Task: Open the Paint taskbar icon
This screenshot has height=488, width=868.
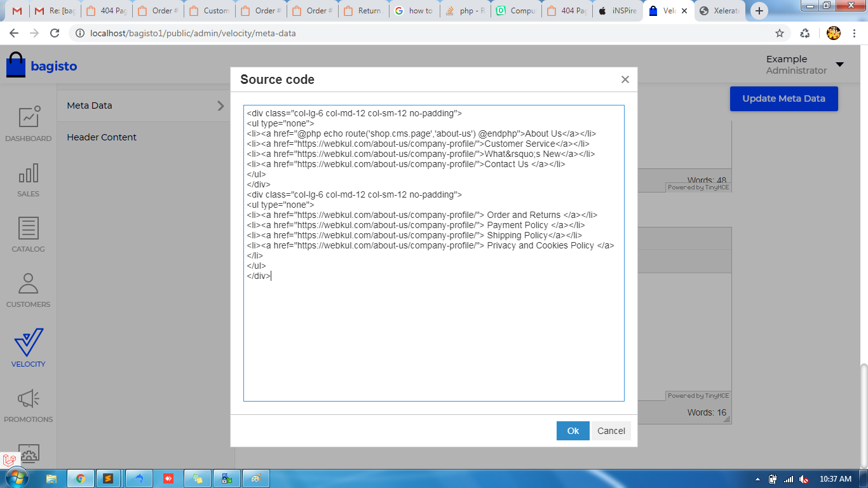Action: tap(255, 478)
